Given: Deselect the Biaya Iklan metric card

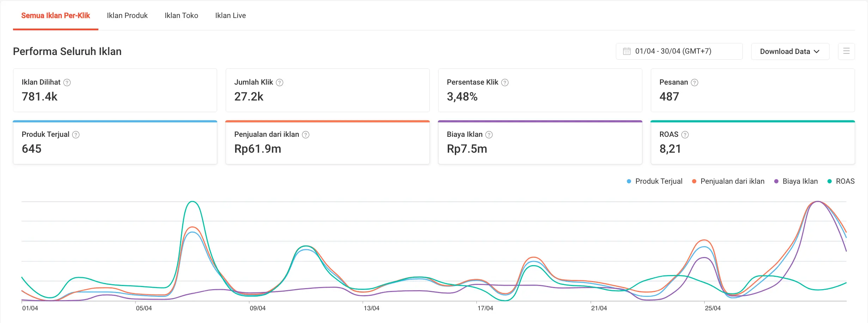Looking at the screenshot, I should tap(540, 143).
